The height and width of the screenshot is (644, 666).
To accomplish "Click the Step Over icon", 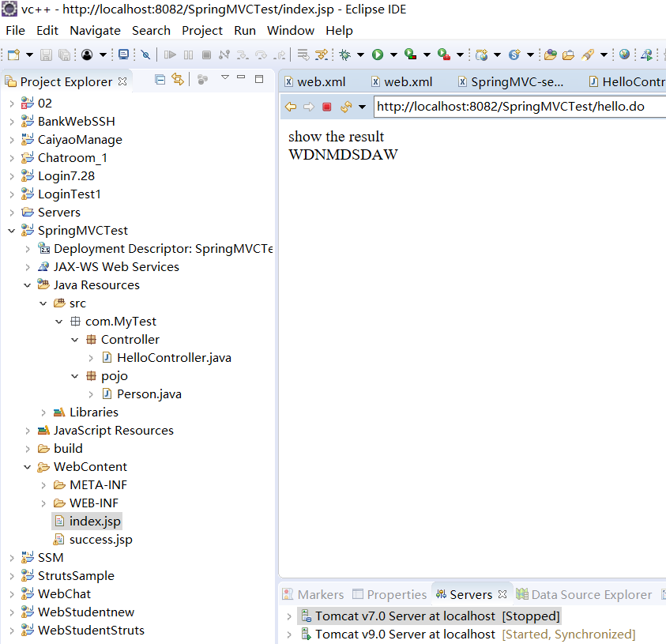I will (261, 55).
